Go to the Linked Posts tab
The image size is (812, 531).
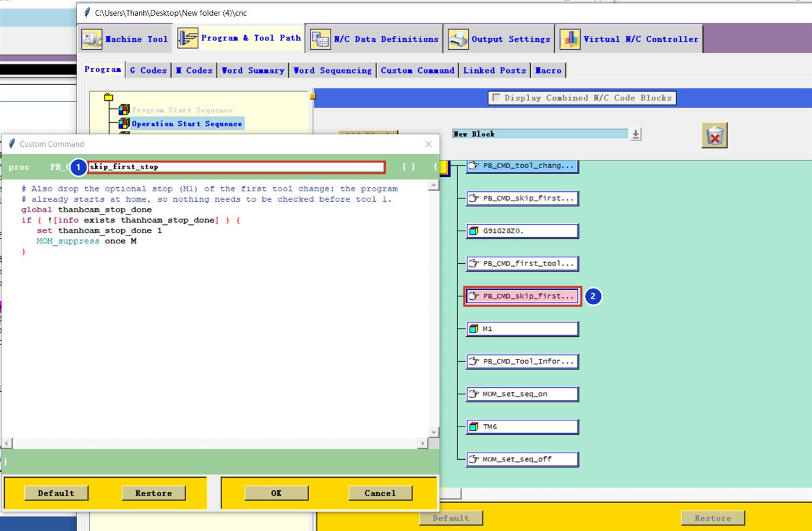pyautogui.click(x=495, y=70)
